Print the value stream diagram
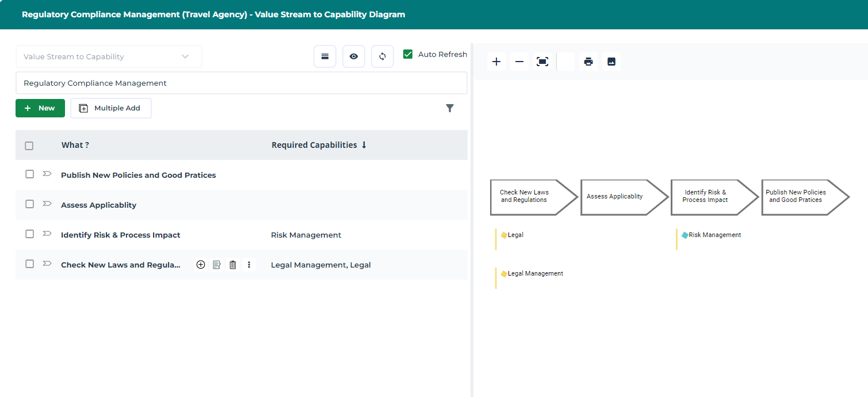 click(x=588, y=62)
